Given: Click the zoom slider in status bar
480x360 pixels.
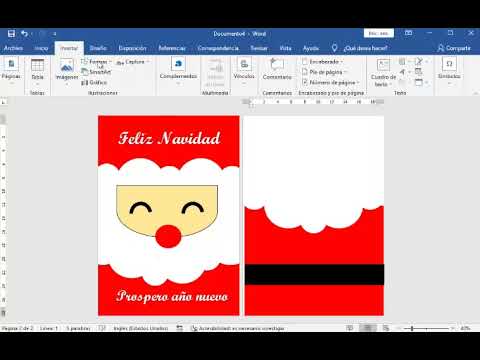Looking at the screenshot, I should point(426,328).
